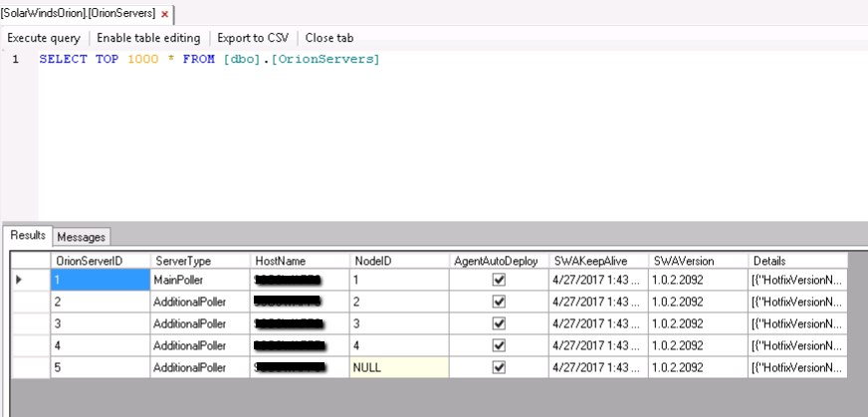The width and height of the screenshot is (868, 417).
Task: Enable table editing for results
Action: point(148,38)
